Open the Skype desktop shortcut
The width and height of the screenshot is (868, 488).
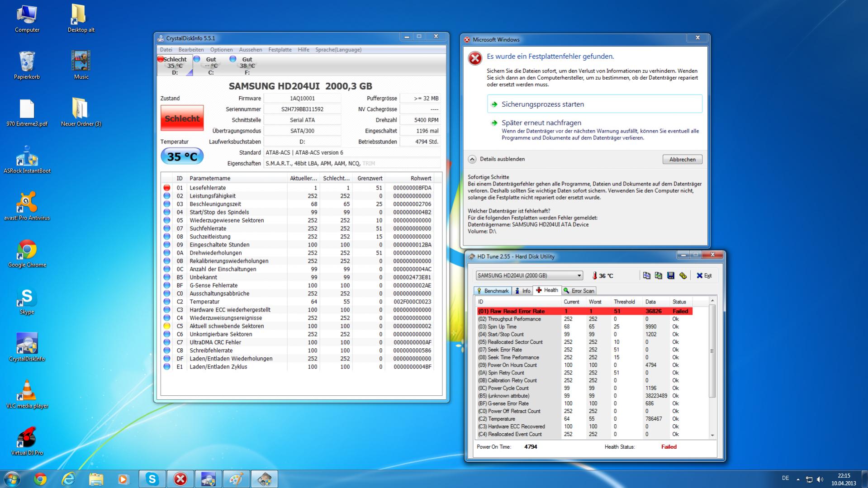pyautogui.click(x=27, y=301)
